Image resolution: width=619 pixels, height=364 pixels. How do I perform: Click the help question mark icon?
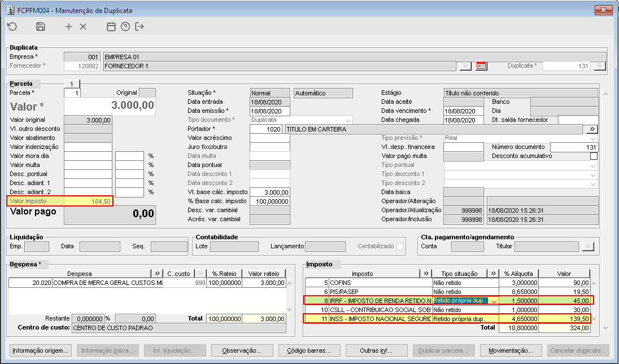pyautogui.click(x=125, y=27)
